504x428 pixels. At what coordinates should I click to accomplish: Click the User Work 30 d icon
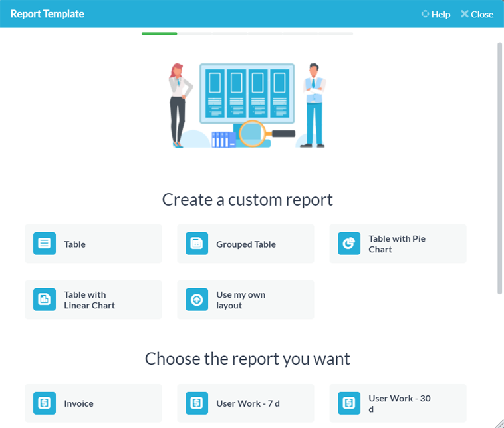coord(349,403)
